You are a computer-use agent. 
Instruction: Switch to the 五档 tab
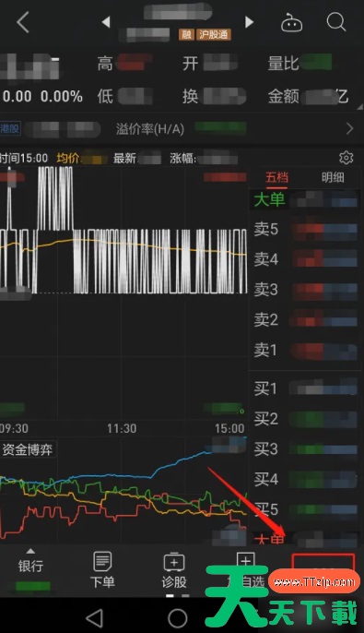point(277,177)
